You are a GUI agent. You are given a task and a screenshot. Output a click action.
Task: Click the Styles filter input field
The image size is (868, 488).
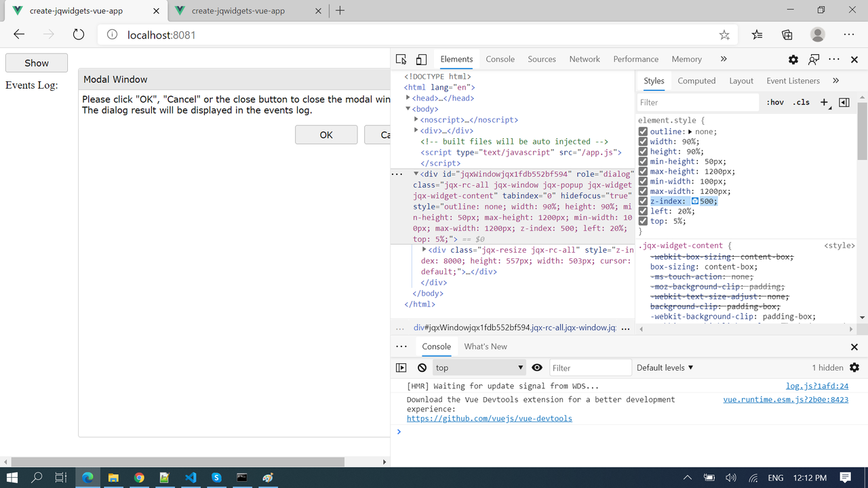(x=698, y=102)
